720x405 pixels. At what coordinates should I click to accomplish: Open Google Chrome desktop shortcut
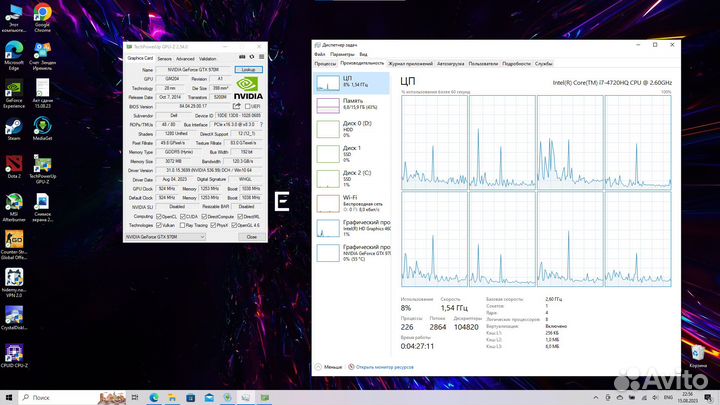coord(42,17)
